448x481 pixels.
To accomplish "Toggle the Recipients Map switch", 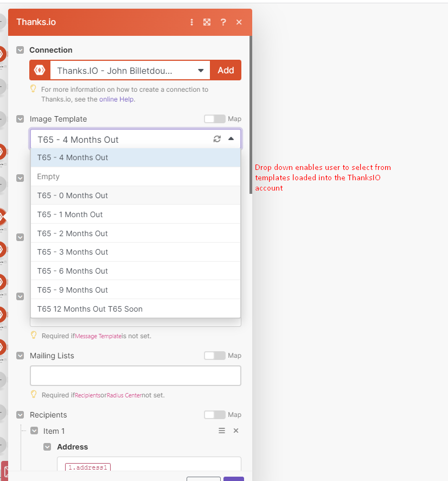I will pyautogui.click(x=214, y=415).
